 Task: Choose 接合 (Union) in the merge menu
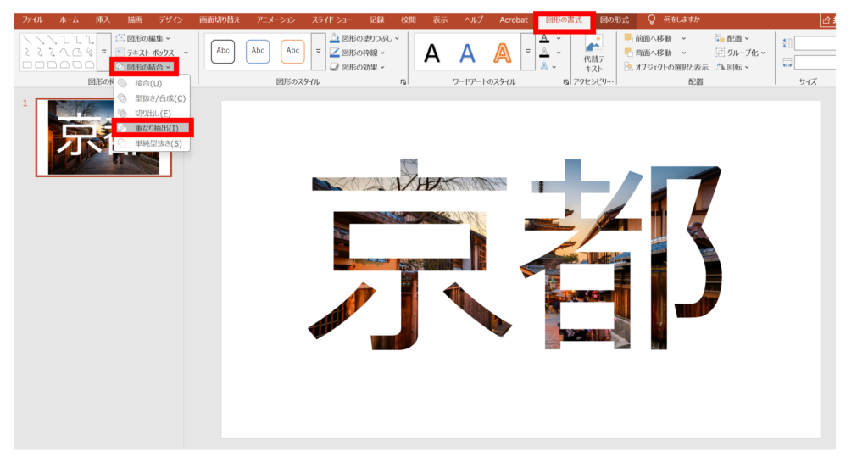click(x=148, y=83)
